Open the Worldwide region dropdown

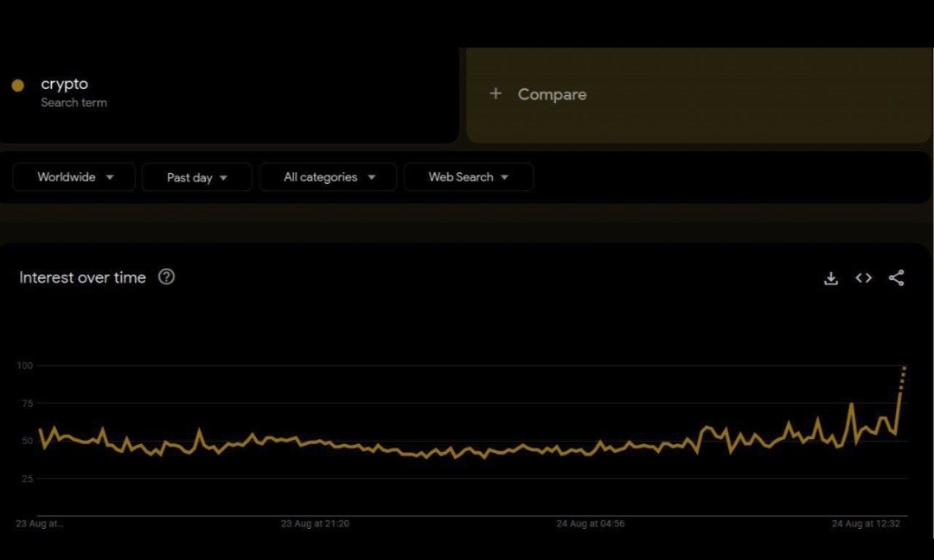coord(74,177)
